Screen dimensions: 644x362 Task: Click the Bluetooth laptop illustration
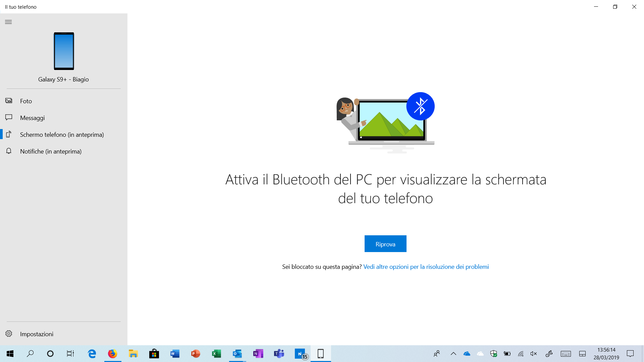385,123
